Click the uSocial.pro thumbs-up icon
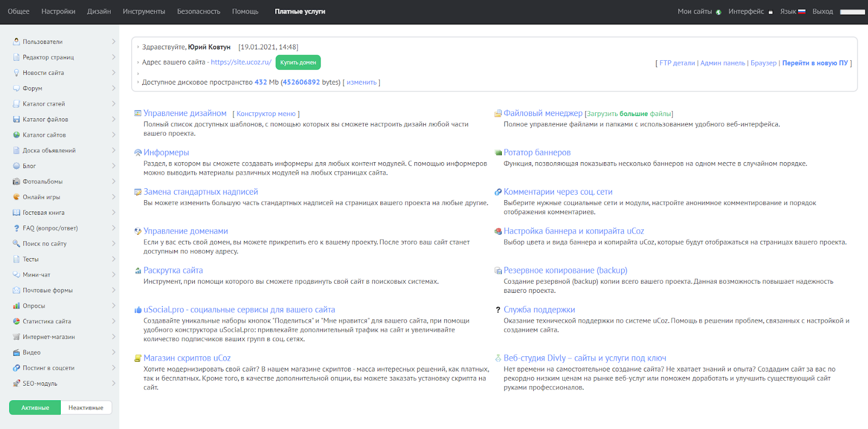Viewport: 868px width, 429px height. 138,310
